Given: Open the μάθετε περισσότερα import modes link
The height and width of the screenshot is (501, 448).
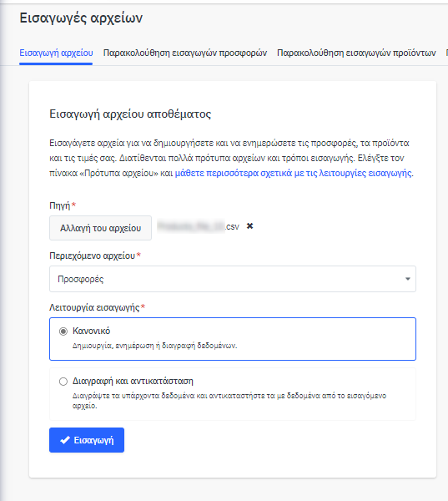Looking at the screenshot, I should (293, 173).
